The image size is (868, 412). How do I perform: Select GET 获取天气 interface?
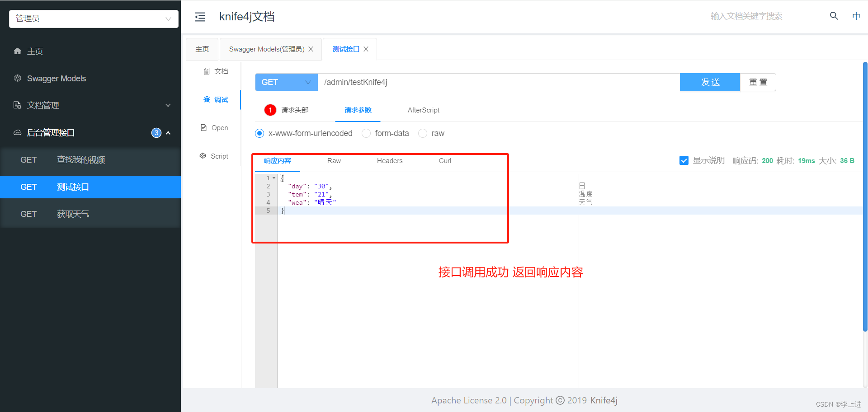coord(90,214)
